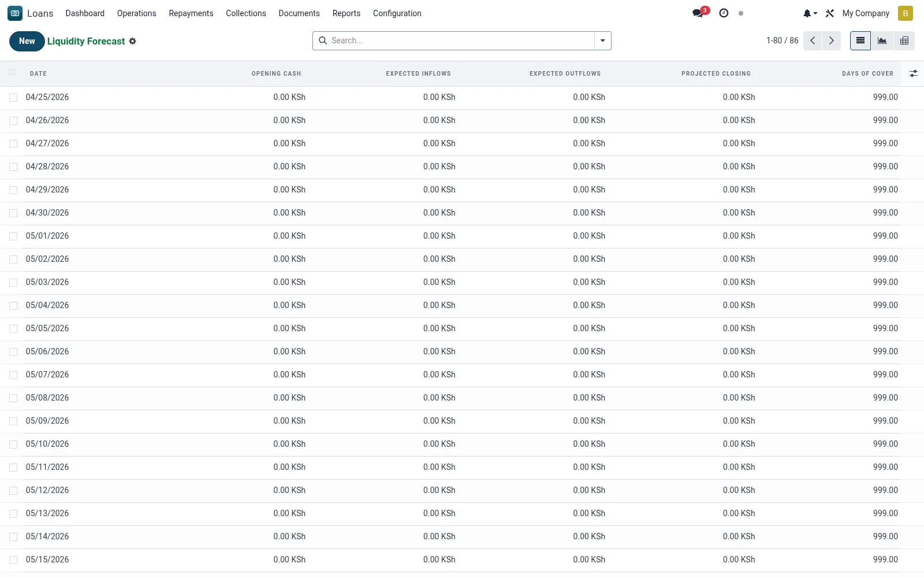924x578 pixels.
Task: Click the gear next to Liquidity Forecast
Action: pos(133,41)
